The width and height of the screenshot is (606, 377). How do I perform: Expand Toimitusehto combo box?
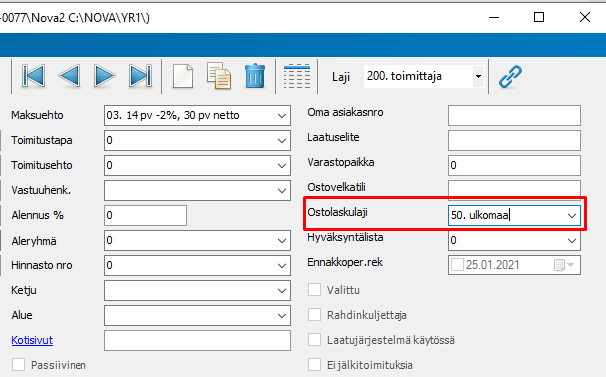pos(282,165)
